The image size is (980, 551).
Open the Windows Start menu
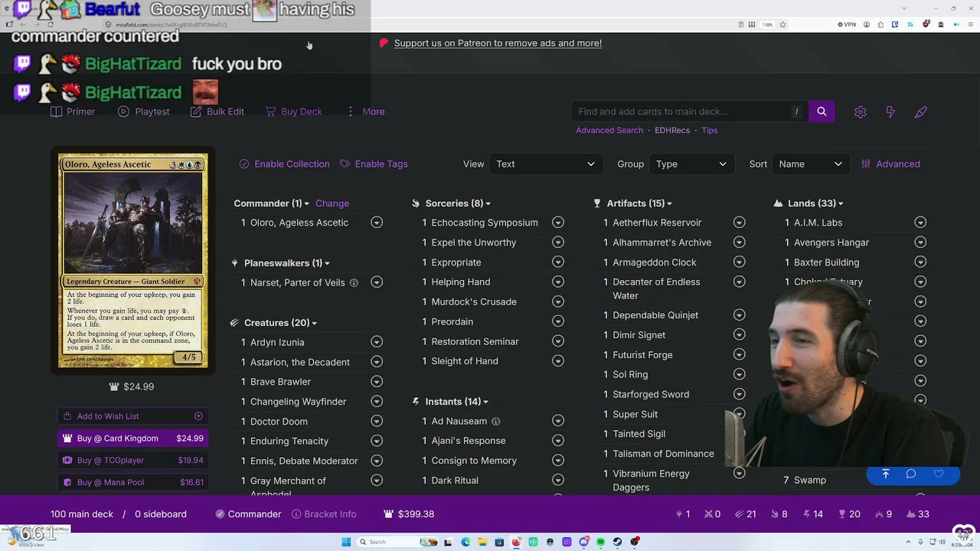346,542
